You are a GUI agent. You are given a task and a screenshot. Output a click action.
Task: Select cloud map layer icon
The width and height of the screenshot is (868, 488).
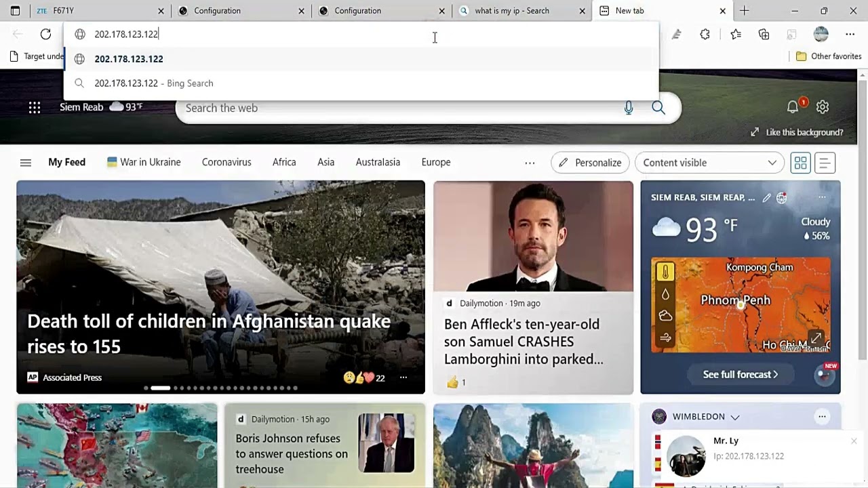pos(665,316)
